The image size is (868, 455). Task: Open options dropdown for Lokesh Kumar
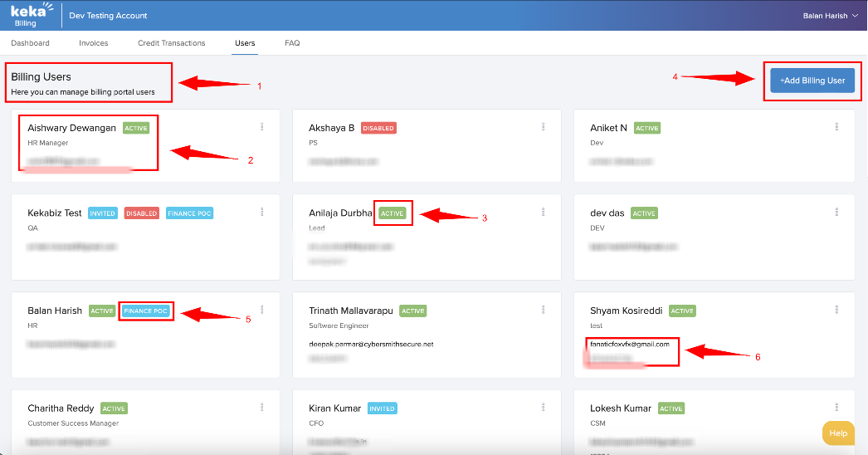836,408
